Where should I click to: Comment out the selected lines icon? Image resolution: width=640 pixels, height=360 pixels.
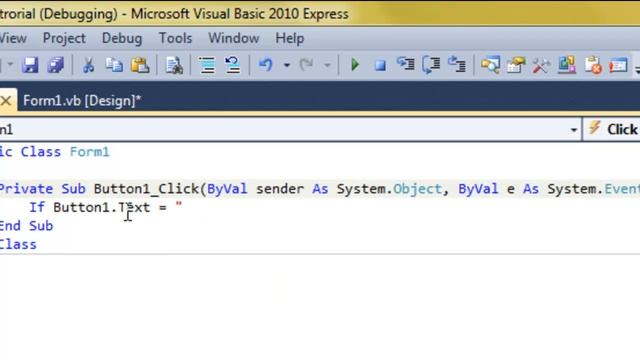(x=207, y=65)
